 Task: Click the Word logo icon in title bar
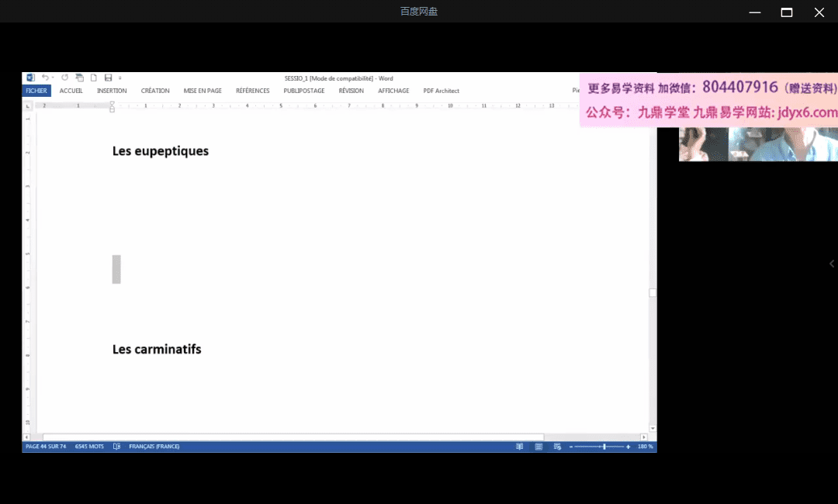click(30, 78)
